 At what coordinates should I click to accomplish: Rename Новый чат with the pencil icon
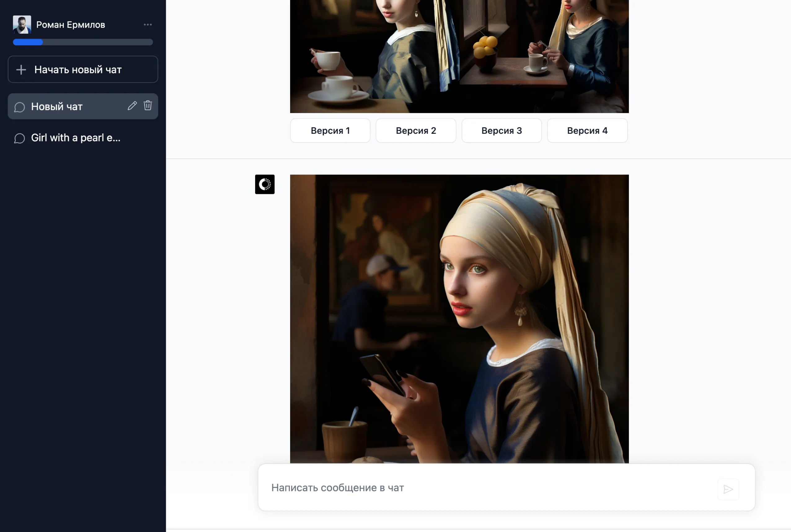click(132, 106)
